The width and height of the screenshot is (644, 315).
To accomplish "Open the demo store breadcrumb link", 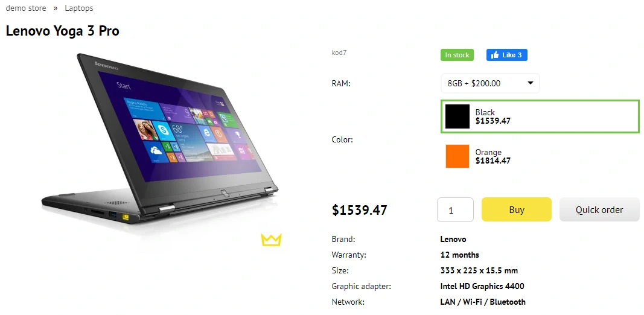I will coord(26,8).
